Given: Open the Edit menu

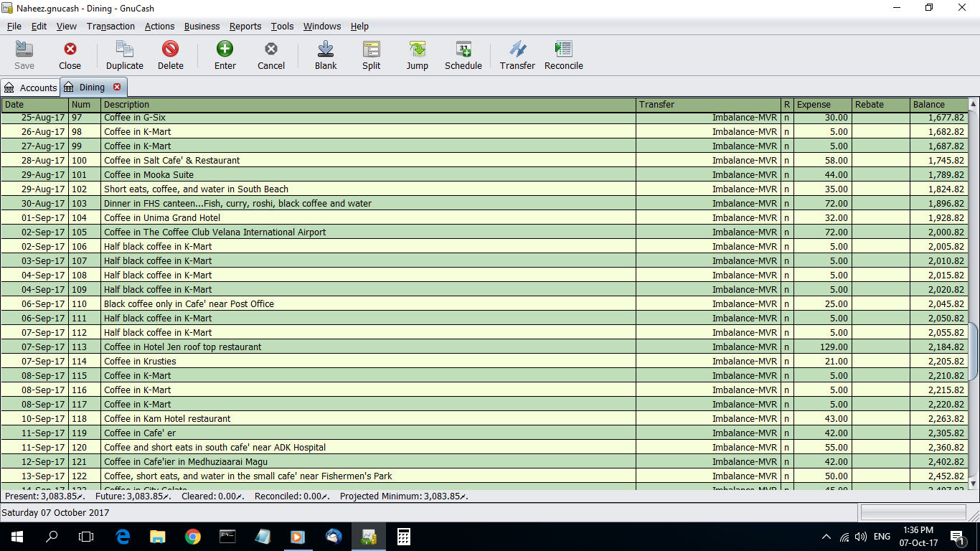Looking at the screenshot, I should coord(39,26).
